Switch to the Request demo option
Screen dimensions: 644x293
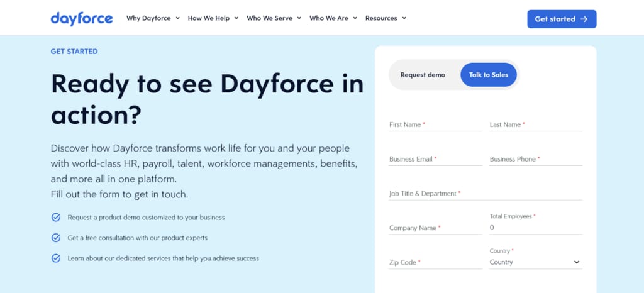pos(423,75)
